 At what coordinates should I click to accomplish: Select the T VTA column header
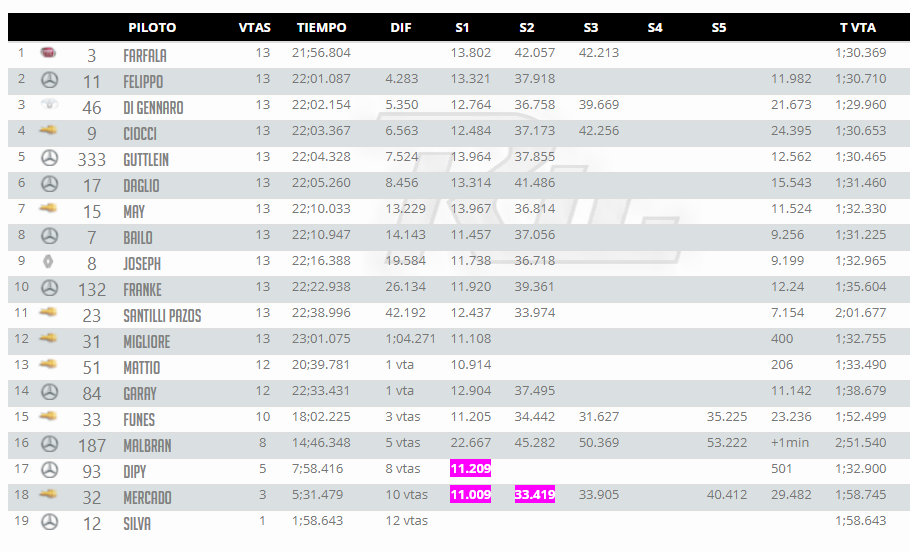coord(858,27)
